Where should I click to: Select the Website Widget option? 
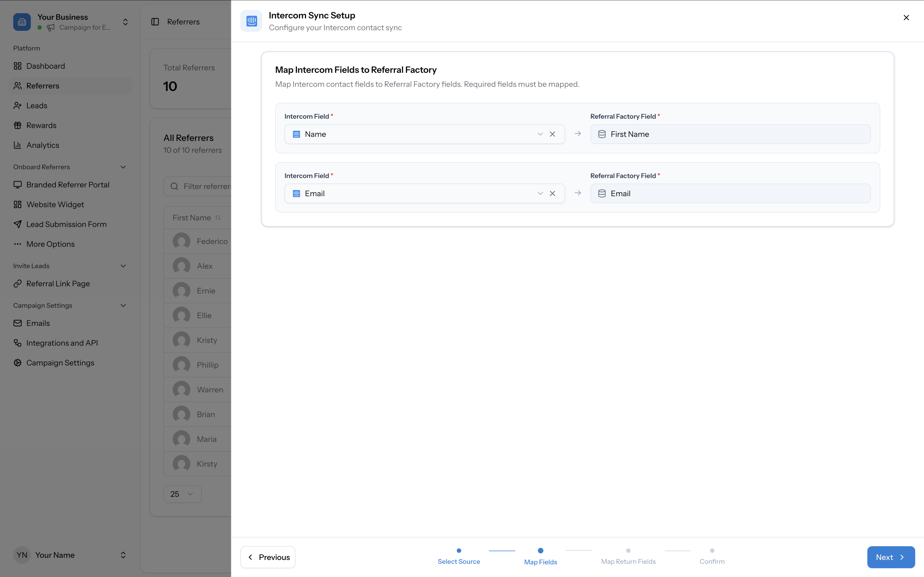55,204
